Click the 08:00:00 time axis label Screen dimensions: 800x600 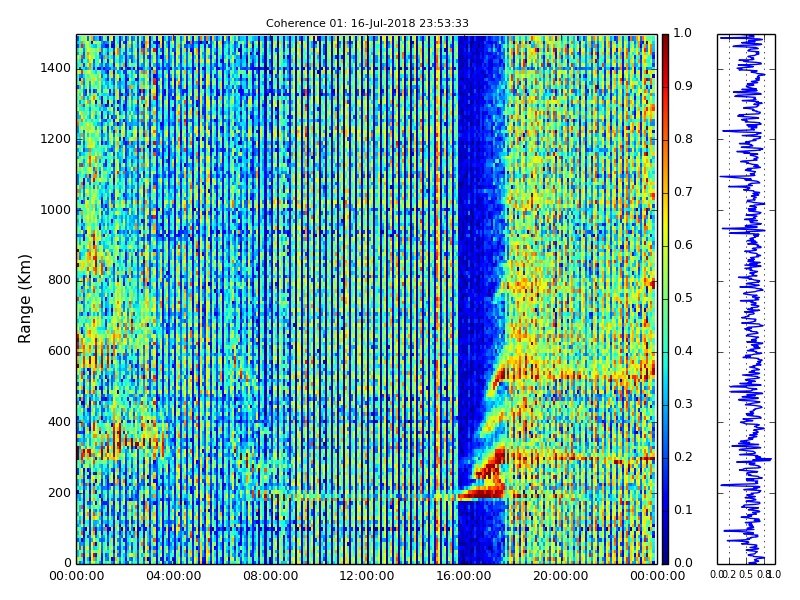[270, 577]
